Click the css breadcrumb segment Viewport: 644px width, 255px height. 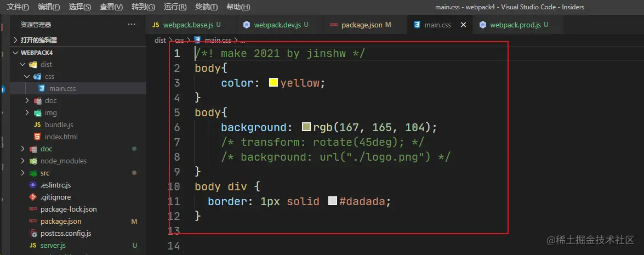(x=179, y=40)
